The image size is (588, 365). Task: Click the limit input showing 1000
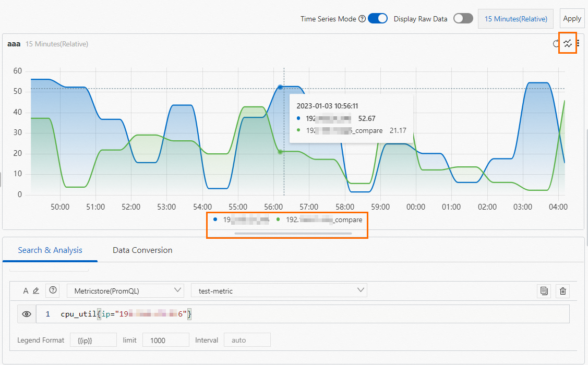point(165,339)
